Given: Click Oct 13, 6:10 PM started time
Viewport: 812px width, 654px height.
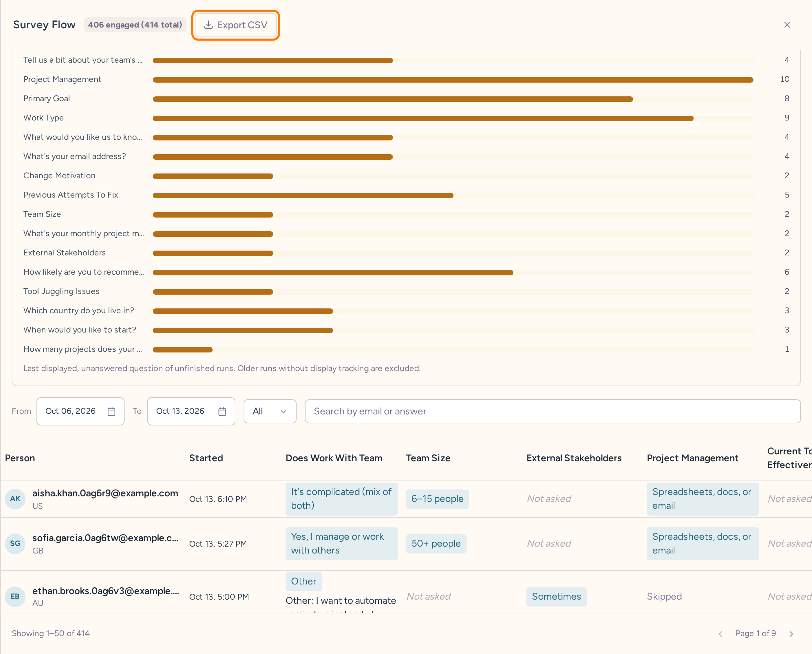Looking at the screenshot, I should click(218, 499).
